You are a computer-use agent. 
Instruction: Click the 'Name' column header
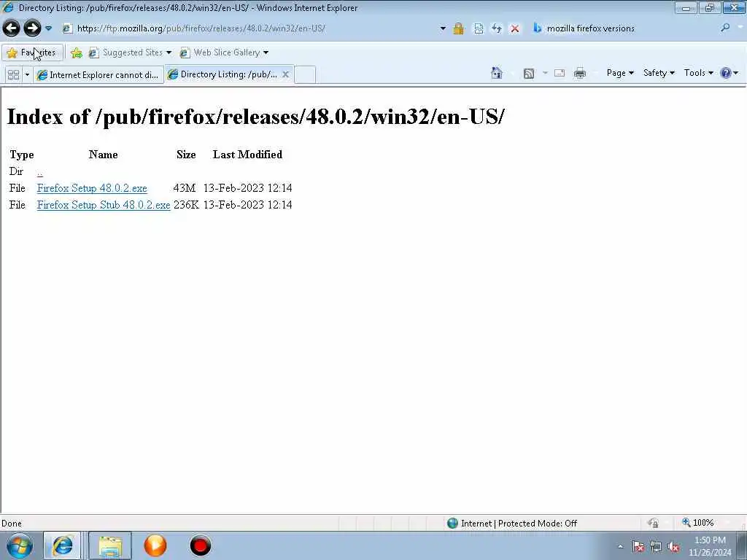tap(103, 155)
